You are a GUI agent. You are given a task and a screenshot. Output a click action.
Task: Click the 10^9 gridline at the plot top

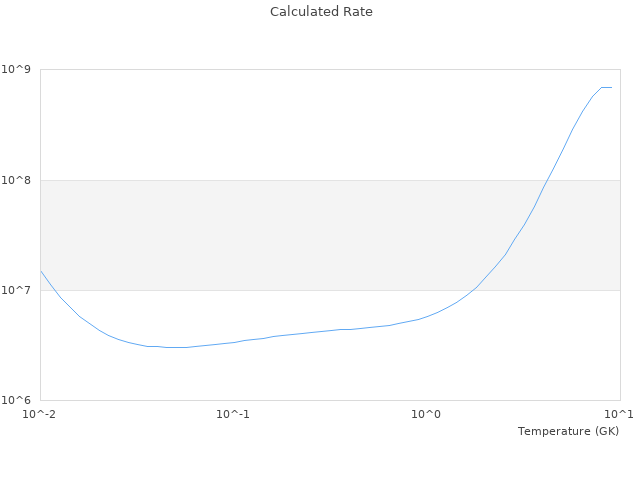tap(300, 70)
